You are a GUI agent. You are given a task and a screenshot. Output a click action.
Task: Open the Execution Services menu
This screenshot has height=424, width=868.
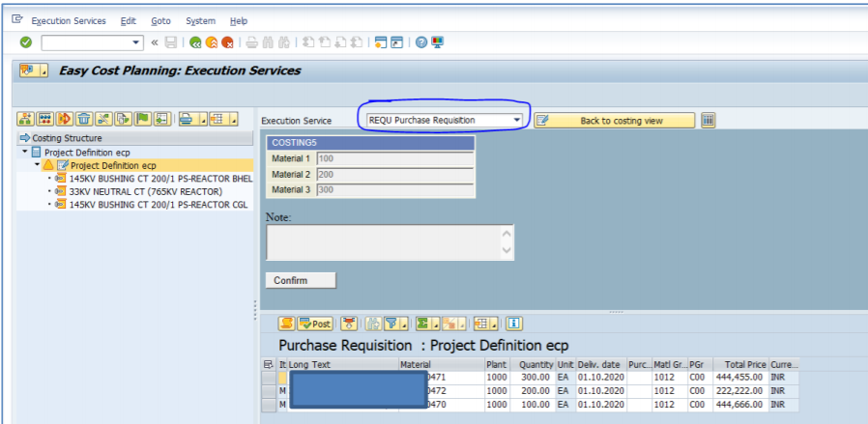click(x=69, y=21)
